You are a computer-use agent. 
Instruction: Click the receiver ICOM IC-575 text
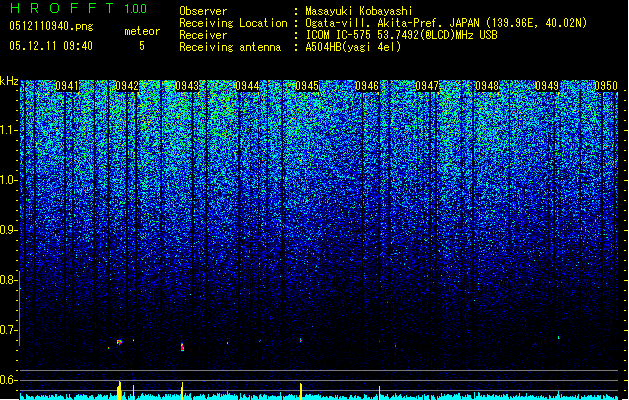coord(401,35)
